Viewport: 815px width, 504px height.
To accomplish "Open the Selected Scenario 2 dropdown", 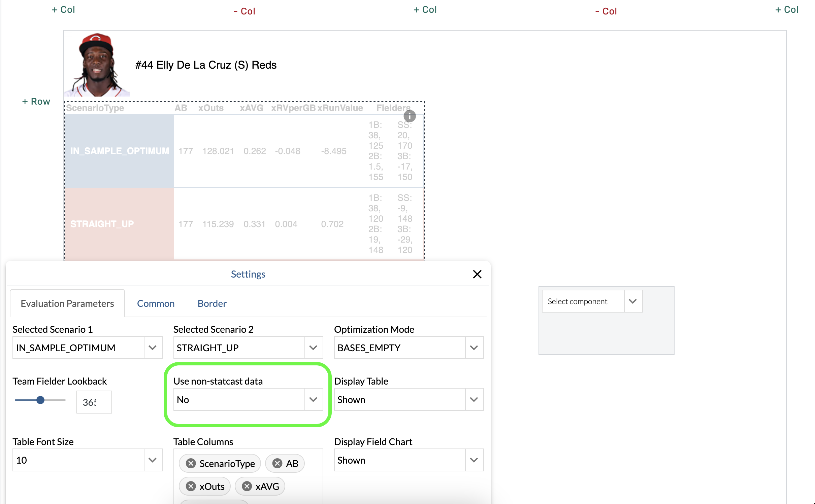I will pyautogui.click(x=313, y=348).
